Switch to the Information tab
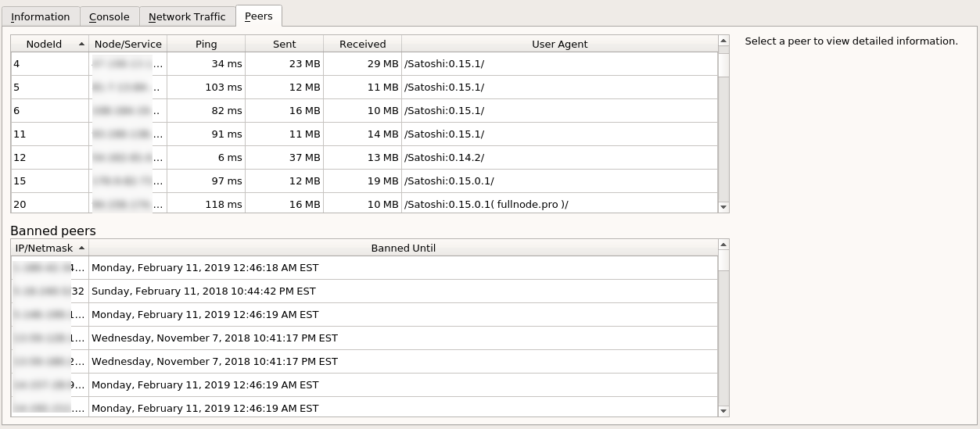 pyautogui.click(x=40, y=16)
